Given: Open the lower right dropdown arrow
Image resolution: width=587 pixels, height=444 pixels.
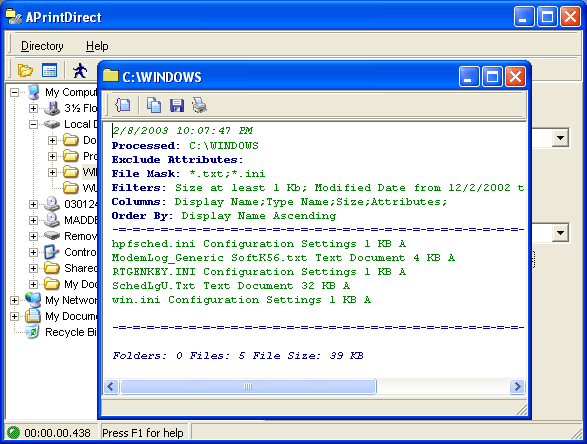Looking at the screenshot, I should pyautogui.click(x=560, y=233).
